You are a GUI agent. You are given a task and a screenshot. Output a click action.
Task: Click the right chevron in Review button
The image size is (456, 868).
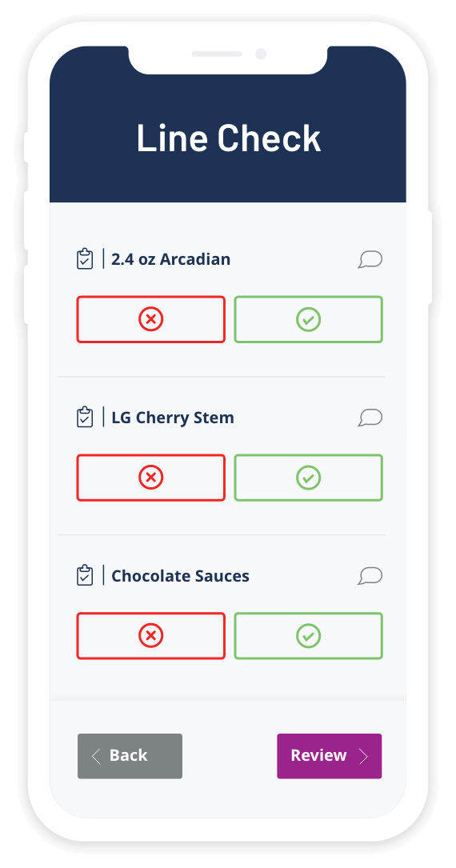[x=363, y=756]
